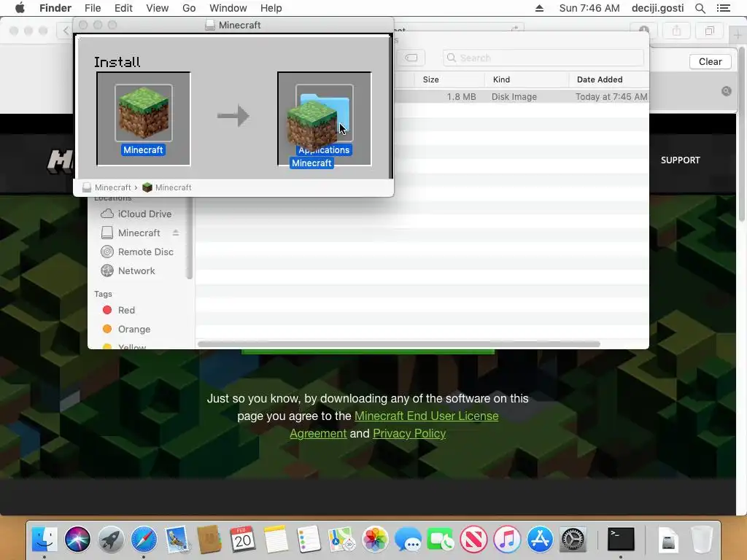Open News icon in the Dock
The image size is (747, 560).
click(x=474, y=540)
